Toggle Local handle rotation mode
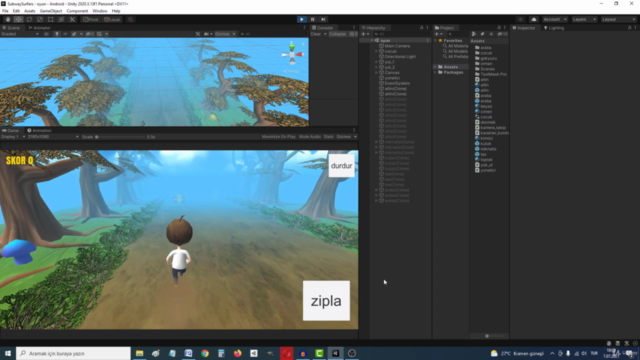The width and height of the screenshot is (640, 360). pyautogui.click(x=111, y=19)
